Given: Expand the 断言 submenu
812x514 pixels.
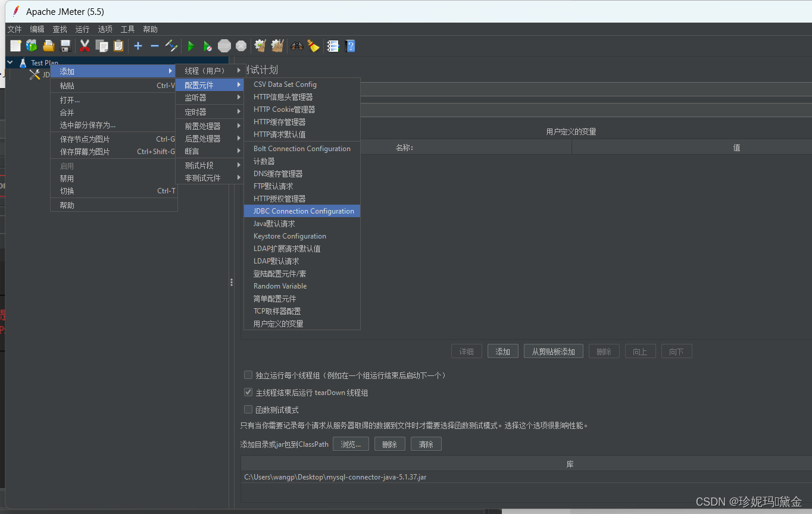Looking at the screenshot, I should point(210,151).
